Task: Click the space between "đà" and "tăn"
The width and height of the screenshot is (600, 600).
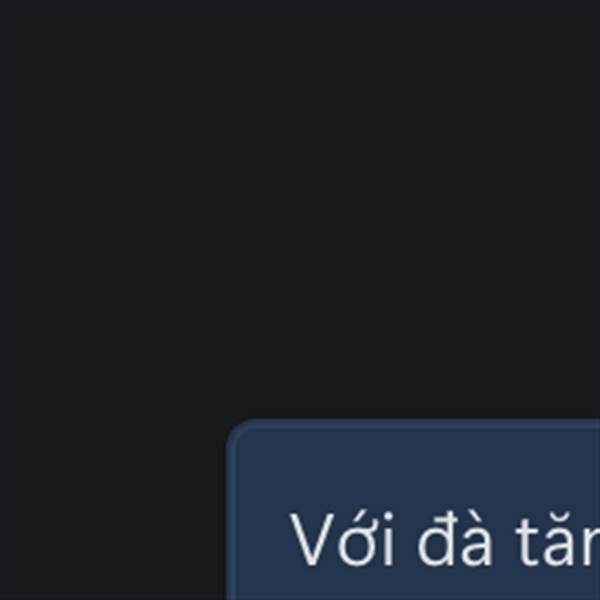Action: pyautogui.click(x=504, y=540)
